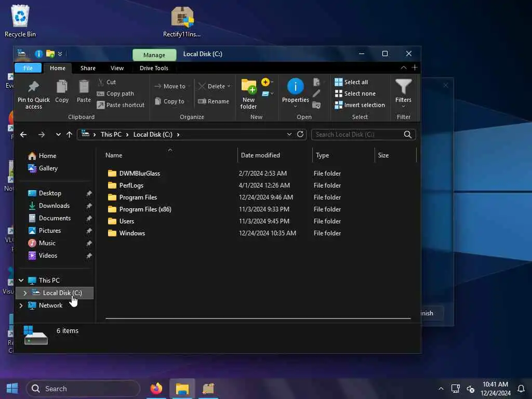
Task: Click Select all
Action: click(351, 82)
